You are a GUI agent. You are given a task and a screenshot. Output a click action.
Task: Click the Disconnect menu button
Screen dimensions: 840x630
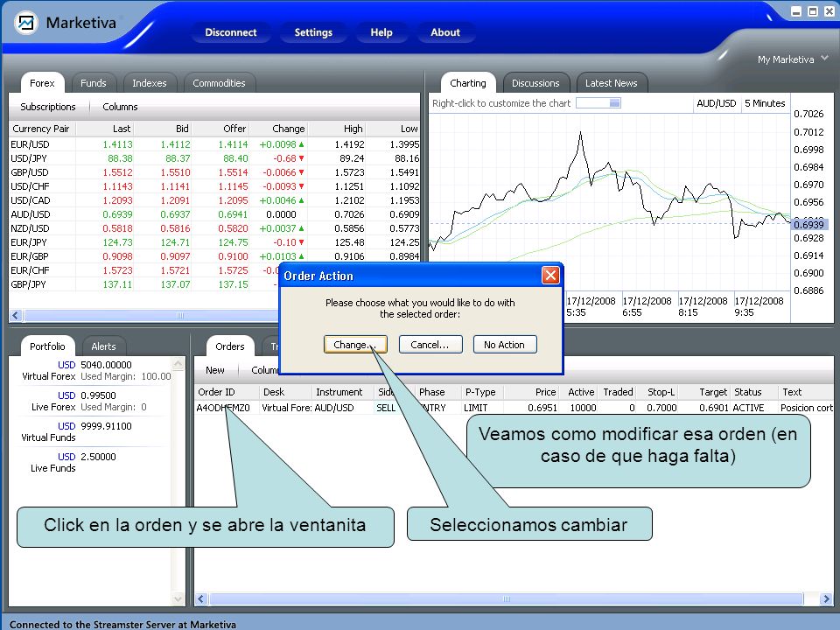[x=231, y=32]
